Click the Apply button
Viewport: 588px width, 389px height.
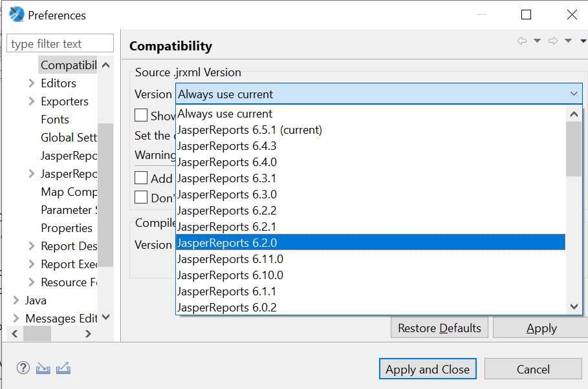pyautogui.click(x=541, y=328)
